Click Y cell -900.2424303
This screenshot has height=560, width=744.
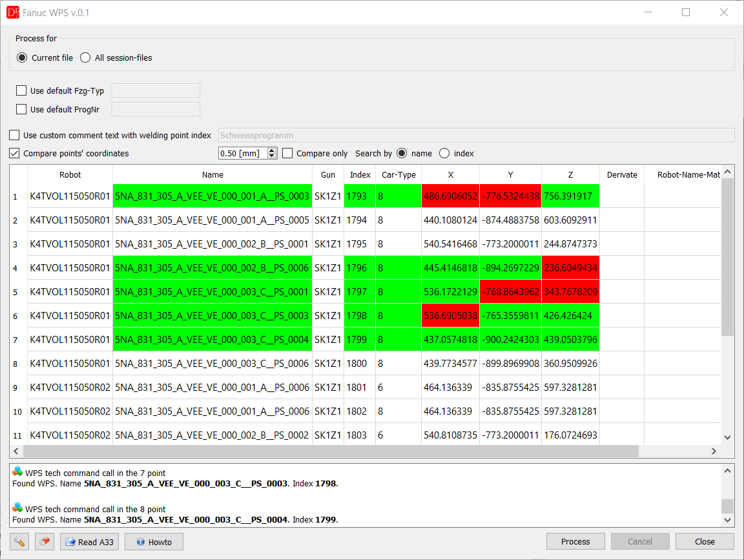pyautogui.click(x=511, y=340)
